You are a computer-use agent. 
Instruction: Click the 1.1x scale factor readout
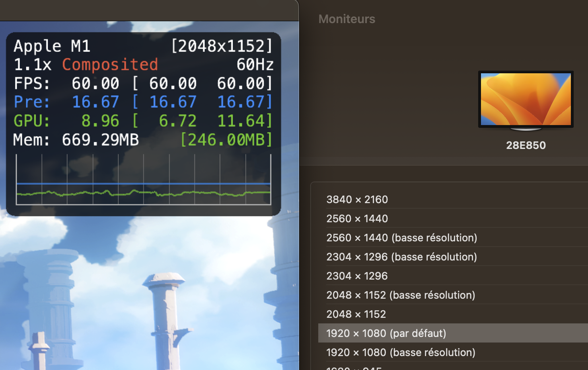(33, 65)
